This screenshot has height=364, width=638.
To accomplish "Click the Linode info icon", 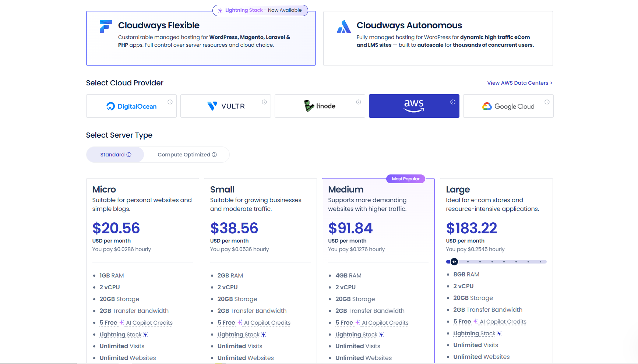I will (x=359, y=102).
